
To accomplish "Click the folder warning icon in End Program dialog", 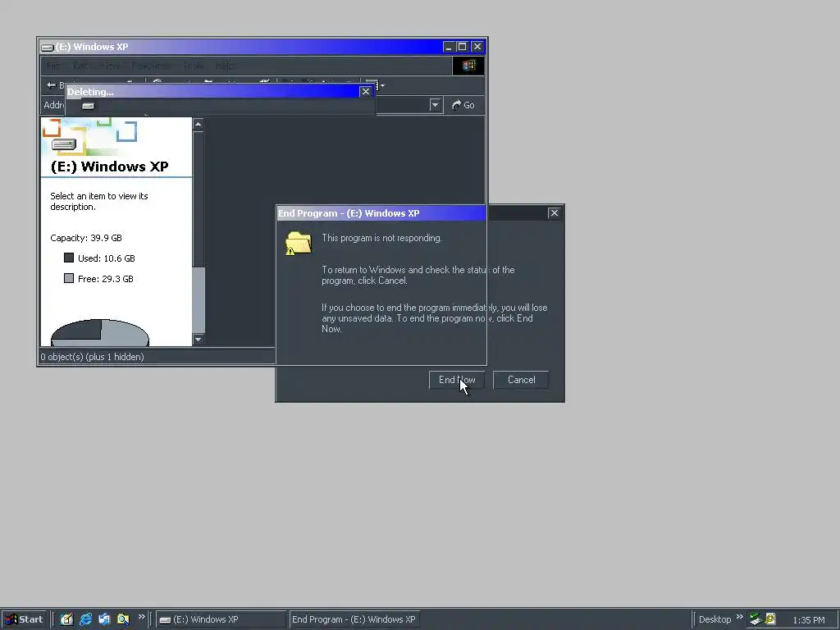I will [x=299, y=243].
